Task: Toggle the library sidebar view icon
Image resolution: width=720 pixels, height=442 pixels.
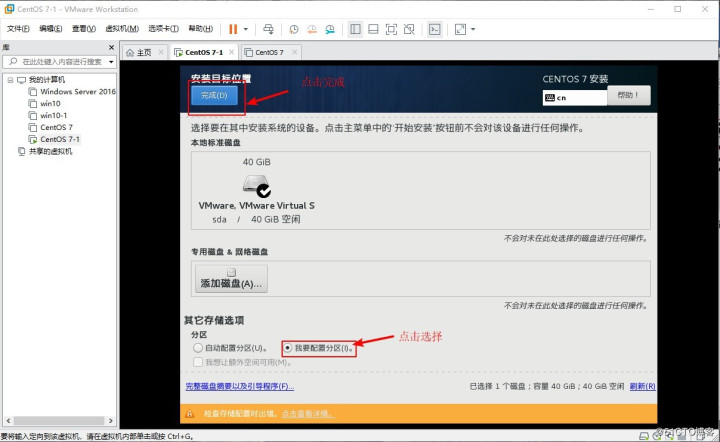Action: click(355, 29)
